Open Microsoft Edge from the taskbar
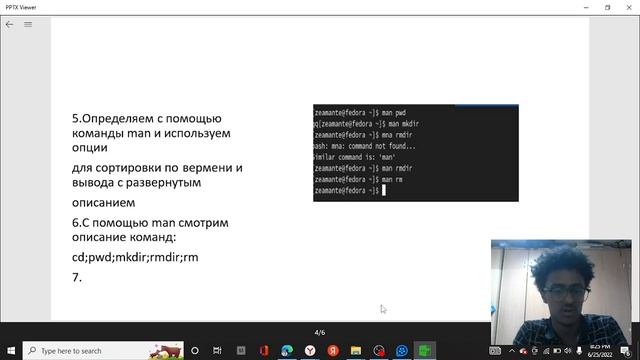The image size is (640, 360). [287, 351]
